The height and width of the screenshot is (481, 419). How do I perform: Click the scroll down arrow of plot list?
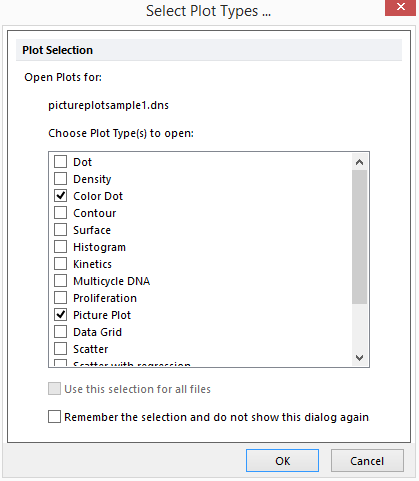click(359, 358)
